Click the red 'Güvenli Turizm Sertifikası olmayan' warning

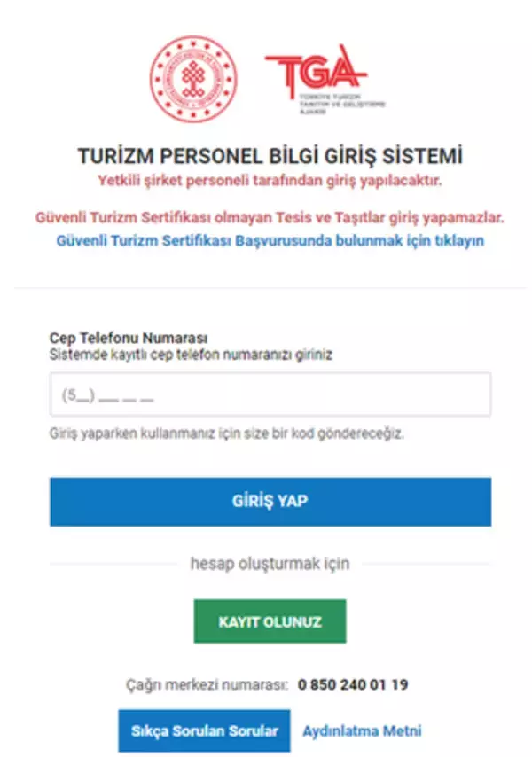270,218
